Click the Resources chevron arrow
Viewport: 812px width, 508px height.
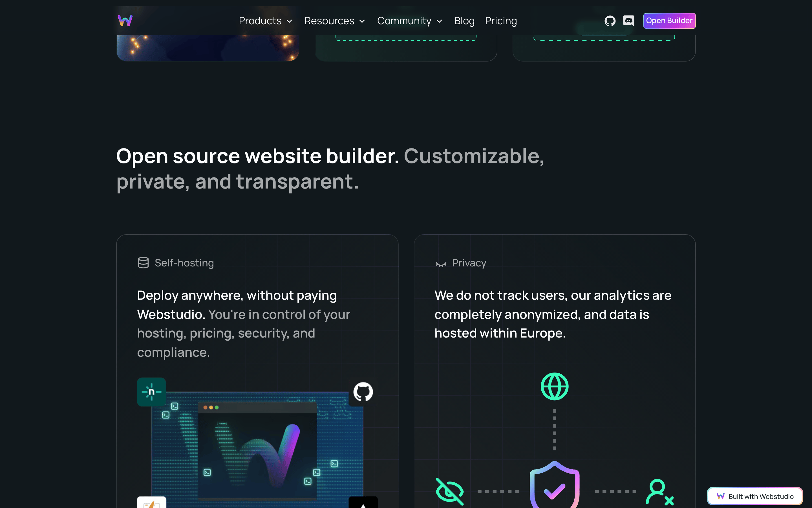(x=362, y=21)
